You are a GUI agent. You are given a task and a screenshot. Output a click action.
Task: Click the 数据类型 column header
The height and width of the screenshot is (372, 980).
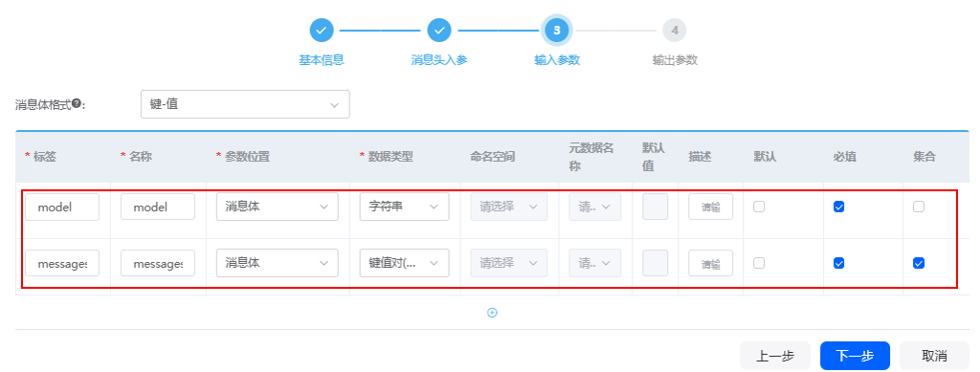coord(390,157)
